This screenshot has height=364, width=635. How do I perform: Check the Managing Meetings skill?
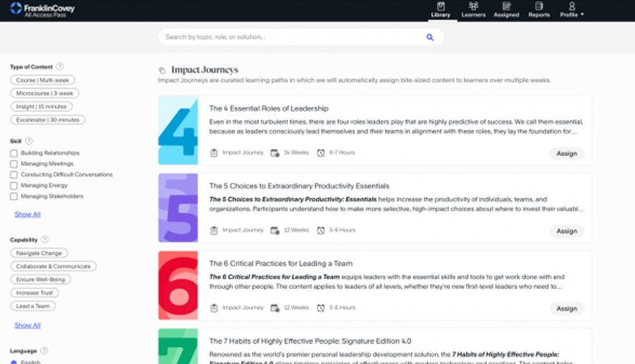14,164
